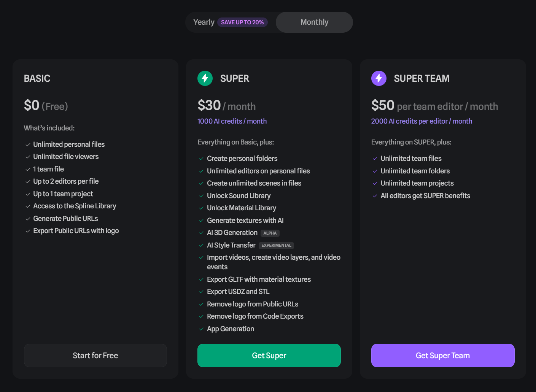Switch billing to Yearly
The width and height of the screenshot is (536, 392).
pos(204,22)
